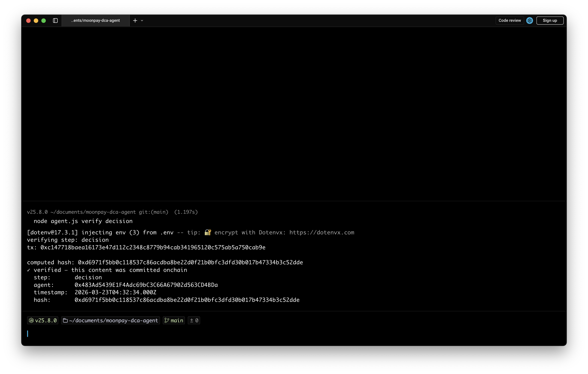The width and height of the screenshot is (588, 374).
Task: Click the agent address 0x483Ad5439E1F4Adc...
Action: click(x=146, y=285)
